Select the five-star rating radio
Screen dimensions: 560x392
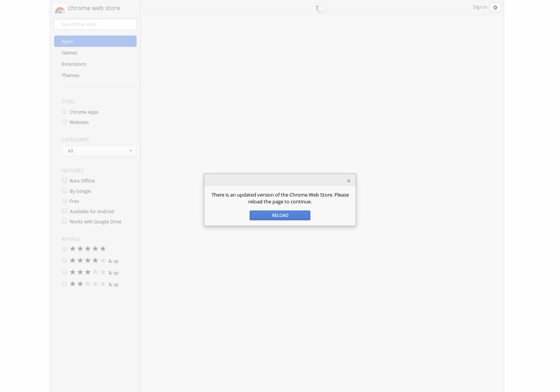click(x=64, y=249)
